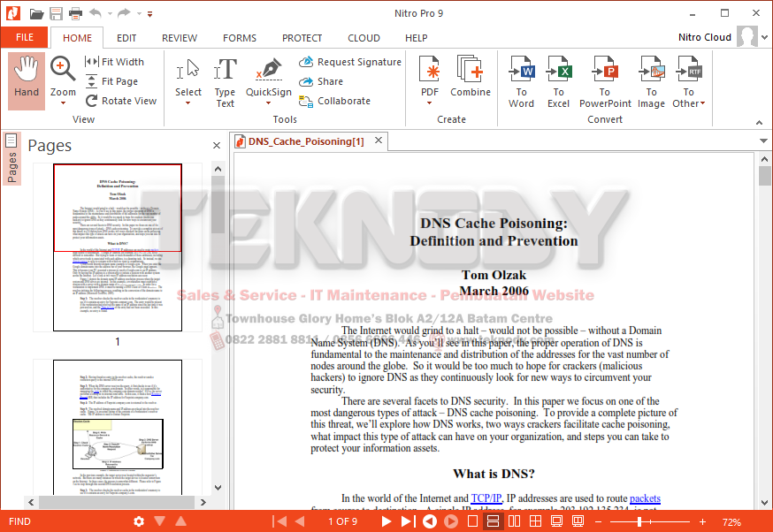This screenshot has height=532, width=773.
Task: Undo the last action
Action: pyautogui.click(x=96, y=13)
